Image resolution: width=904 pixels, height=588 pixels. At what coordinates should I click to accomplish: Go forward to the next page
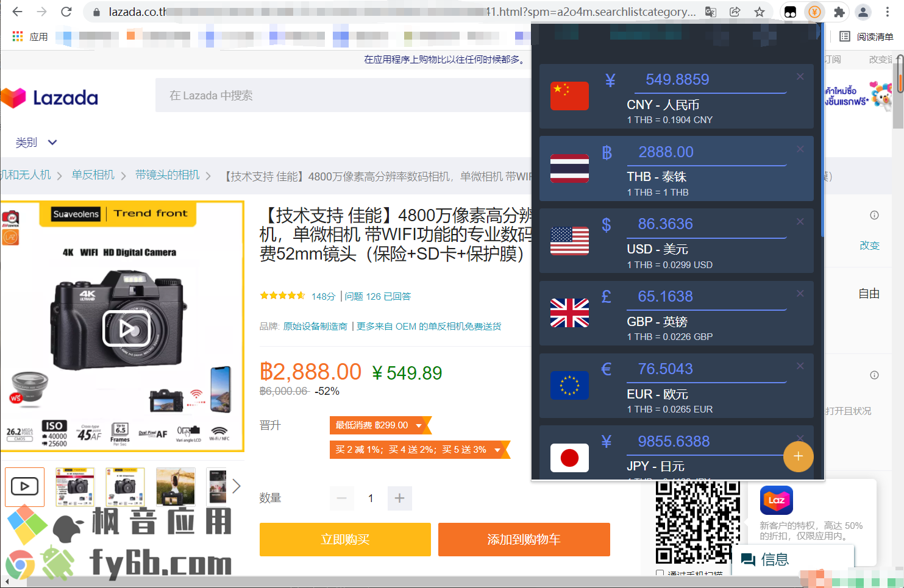coord(41,12)
